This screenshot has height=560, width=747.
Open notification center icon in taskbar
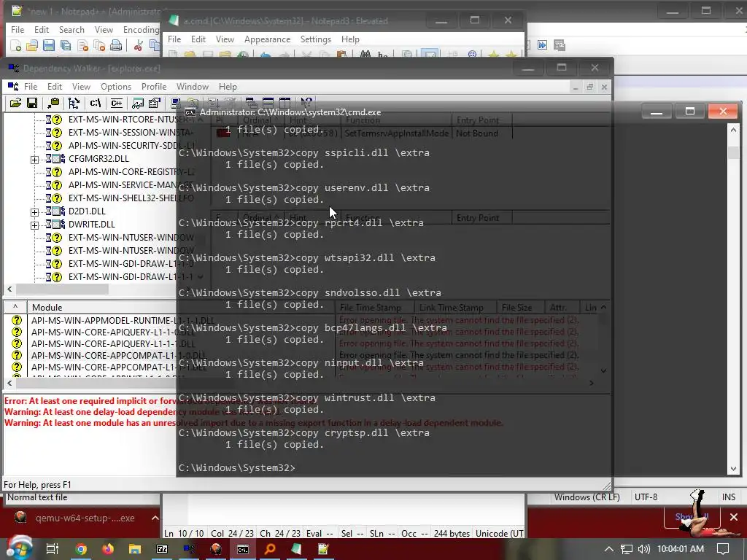point(723,549)
